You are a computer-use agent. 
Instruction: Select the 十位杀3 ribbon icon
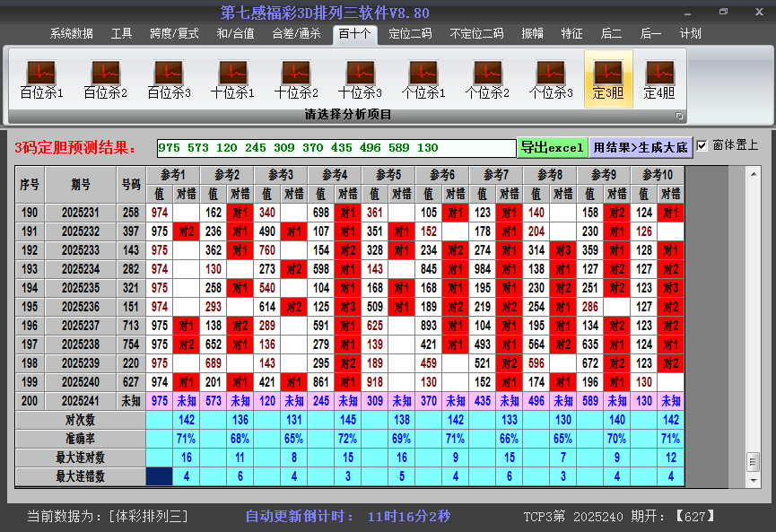[x=360, y=79]
